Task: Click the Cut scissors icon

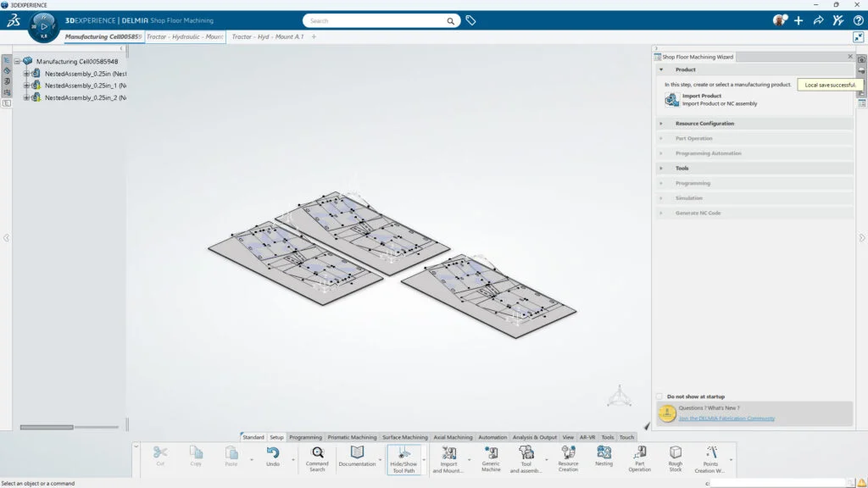Action: [x=160, y=457]
